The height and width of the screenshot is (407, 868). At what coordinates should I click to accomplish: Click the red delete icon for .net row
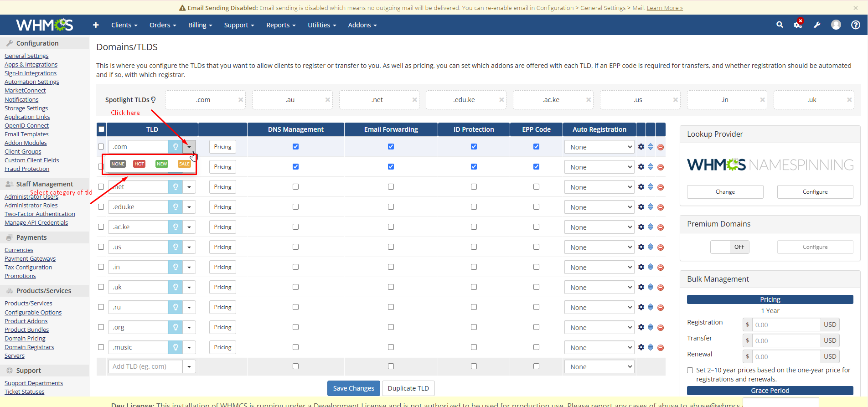coord(660,187)
